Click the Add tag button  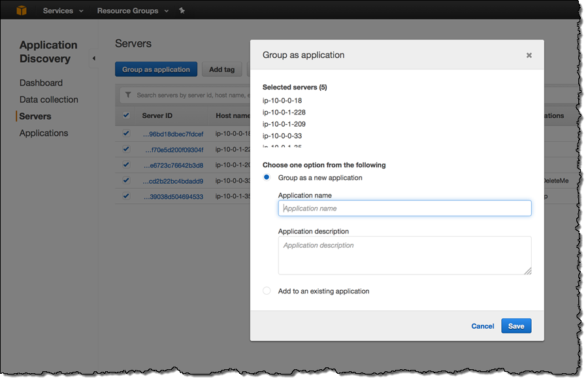tap(221, 69)
